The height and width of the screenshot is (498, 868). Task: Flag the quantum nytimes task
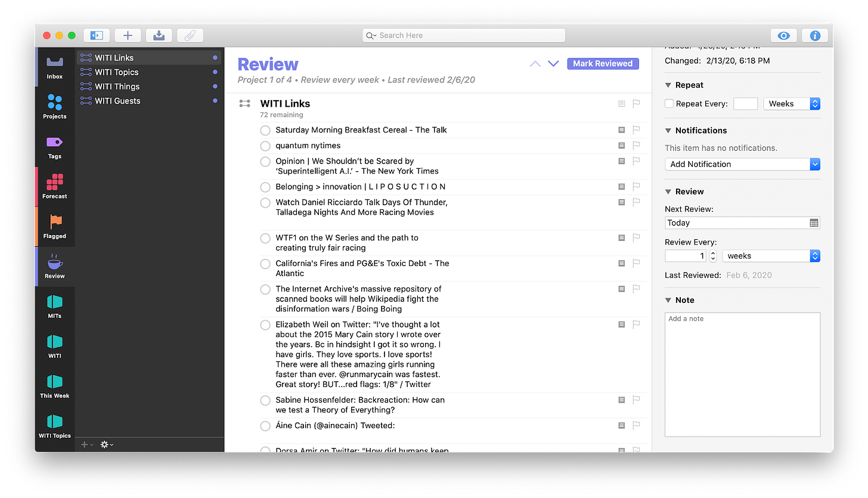click(x=636, y=145)
